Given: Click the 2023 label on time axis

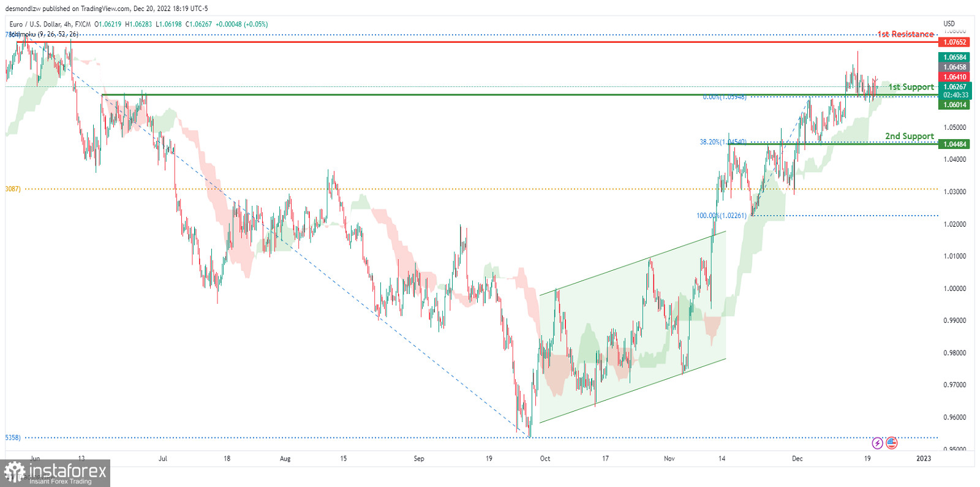Looking at the screenshot, I should click(x=924, y=458).
